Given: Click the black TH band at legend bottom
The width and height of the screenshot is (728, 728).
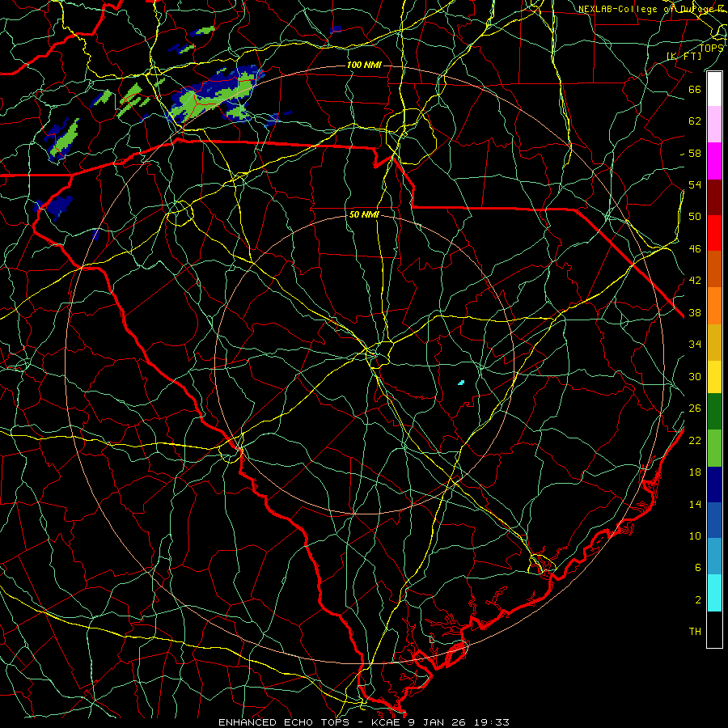Looking at the screenshot, I should coord(714,629).
